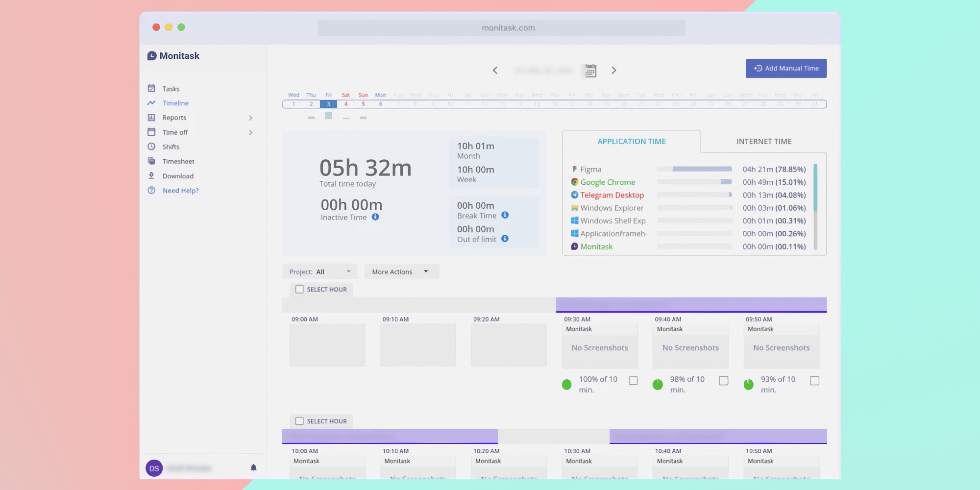
Task: Click the Monitask app icon in list
Action: pos(574,246)
